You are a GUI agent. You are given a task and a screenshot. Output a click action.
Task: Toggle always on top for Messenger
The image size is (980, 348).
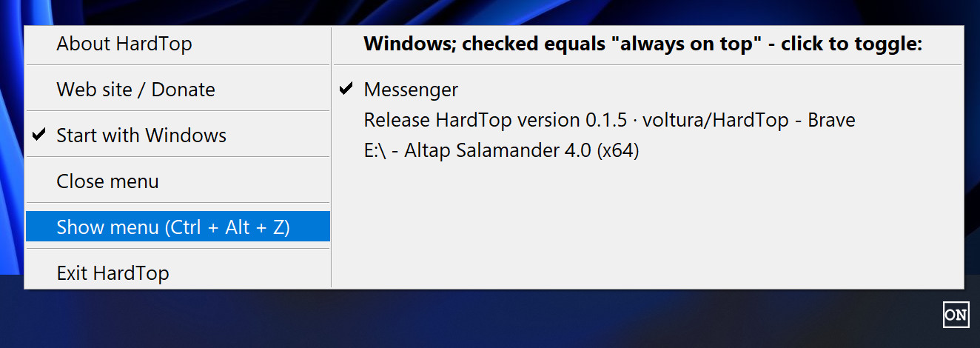tap(411, 90)
